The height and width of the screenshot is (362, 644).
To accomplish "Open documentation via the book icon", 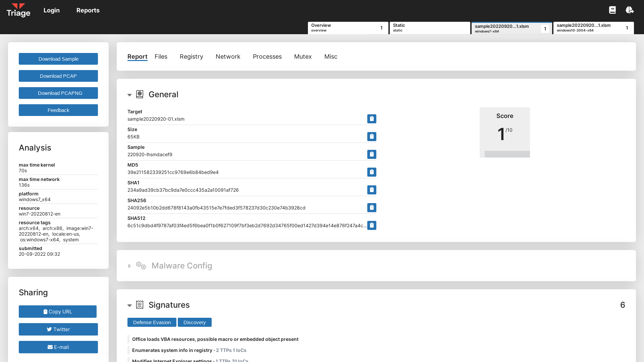I will tap(612, 10).
